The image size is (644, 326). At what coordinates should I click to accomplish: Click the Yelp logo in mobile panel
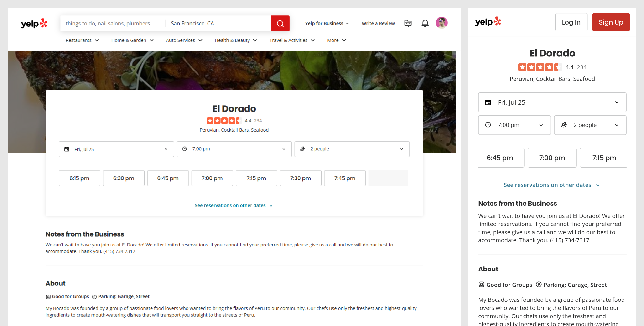(488, 22)
